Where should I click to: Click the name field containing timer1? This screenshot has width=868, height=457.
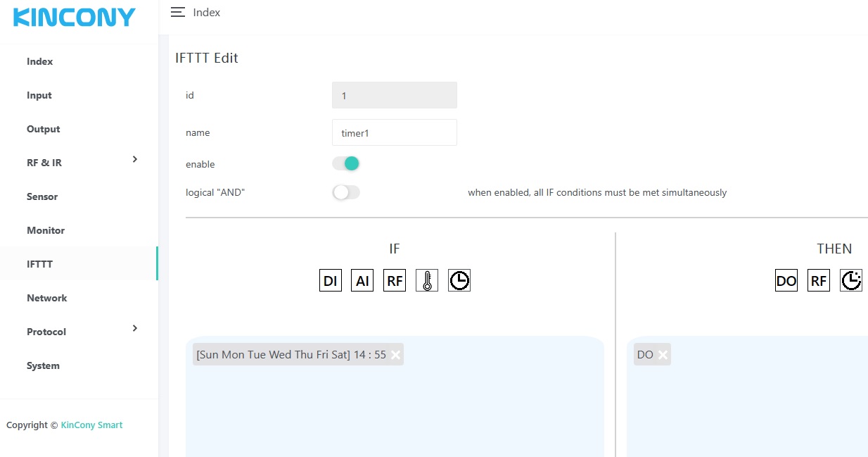394,132
